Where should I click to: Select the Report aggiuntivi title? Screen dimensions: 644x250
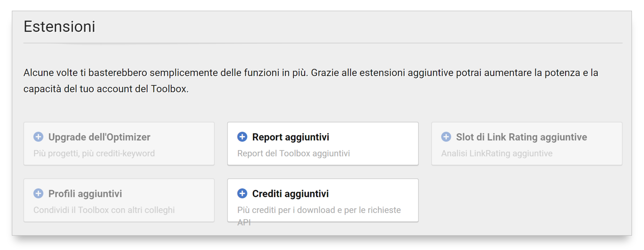pos(290,137)
